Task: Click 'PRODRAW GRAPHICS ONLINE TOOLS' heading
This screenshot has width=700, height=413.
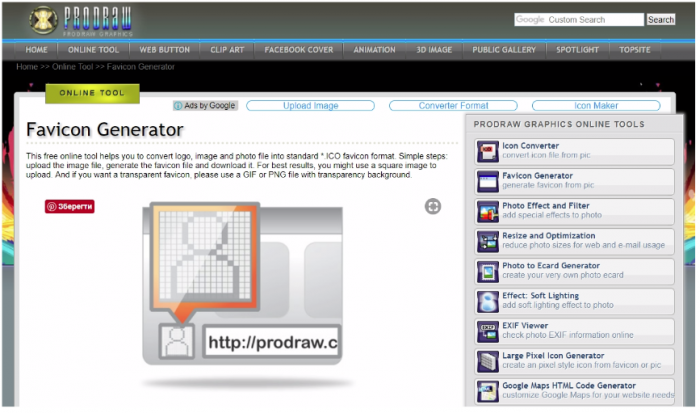Action: click(x=559, y=124)
